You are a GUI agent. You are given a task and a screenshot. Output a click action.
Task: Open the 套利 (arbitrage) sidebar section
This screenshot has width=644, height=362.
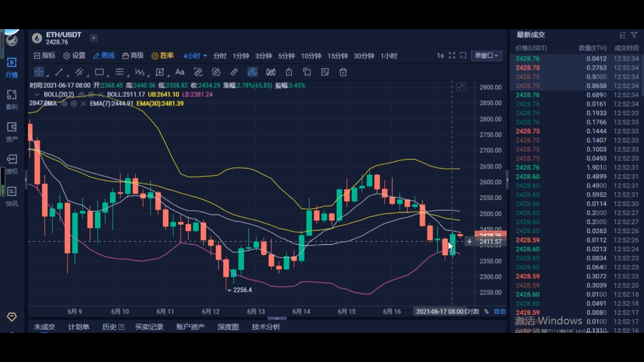click(12, 100)
